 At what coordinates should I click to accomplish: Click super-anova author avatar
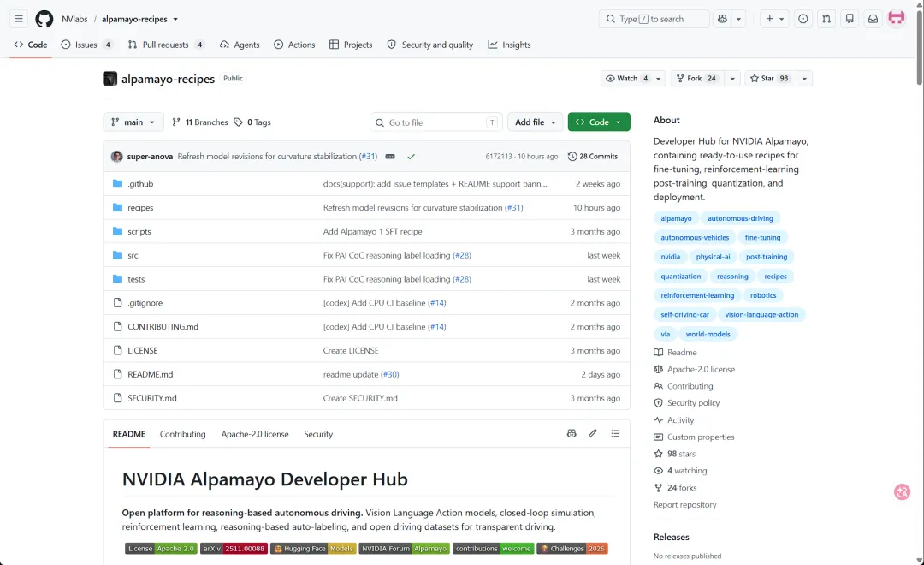coord(116,157)
